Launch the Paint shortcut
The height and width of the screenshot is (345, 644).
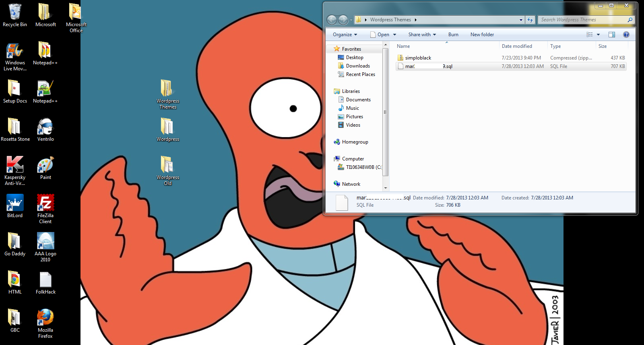pos(45,168)
